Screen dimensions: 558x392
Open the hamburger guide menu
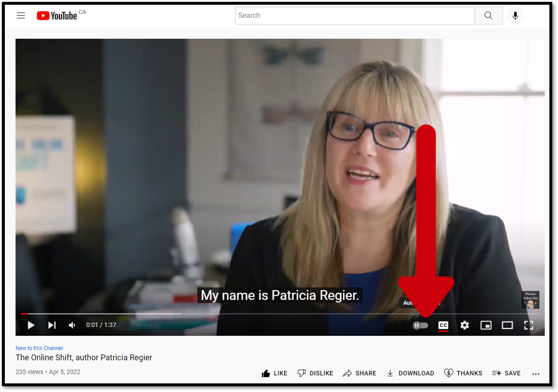pyautogui.click(x=21, y=16)
